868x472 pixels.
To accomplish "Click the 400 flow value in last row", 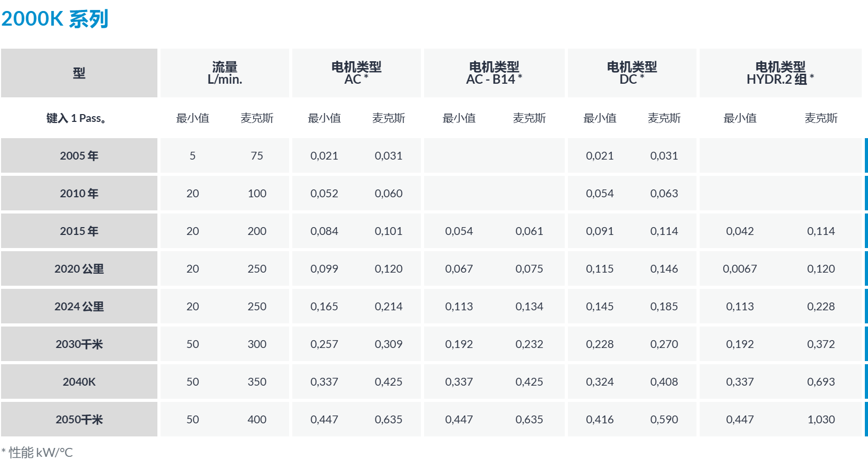I will pos(257,419).
